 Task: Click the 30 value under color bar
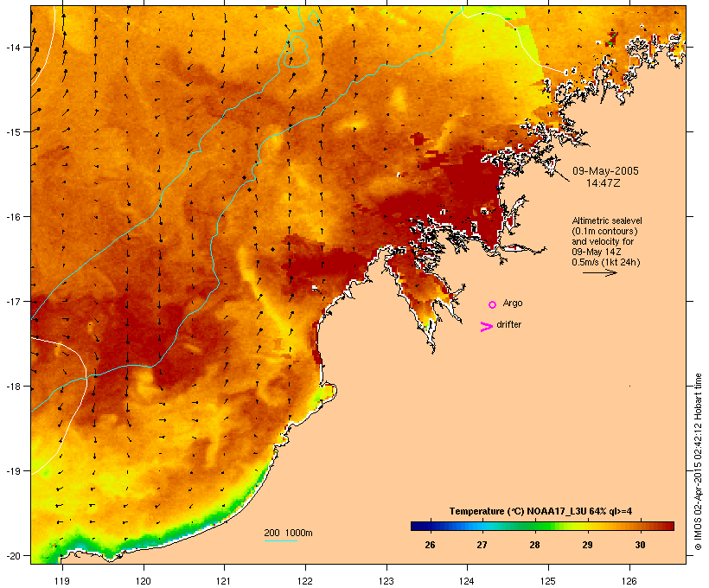coord(640,545)
